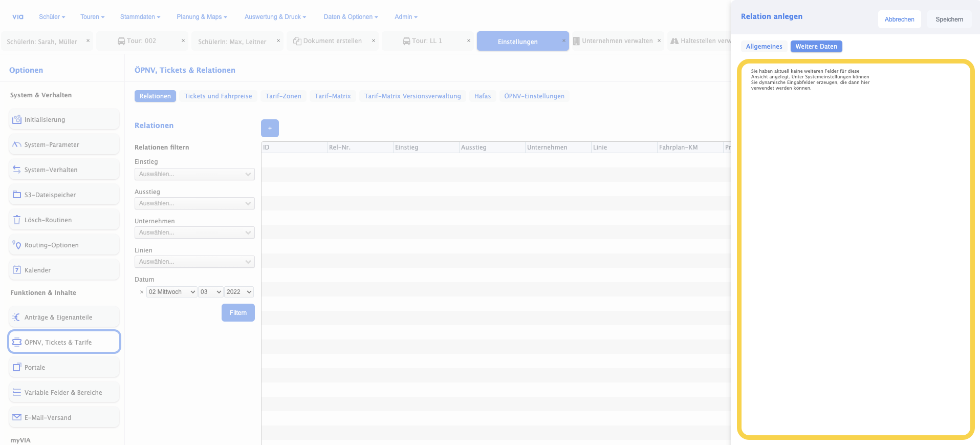Image resolution: width=980 pixels, height=445 pixels.
Task: Clear the Datum filter with the x
Action: tap(142, 292)
